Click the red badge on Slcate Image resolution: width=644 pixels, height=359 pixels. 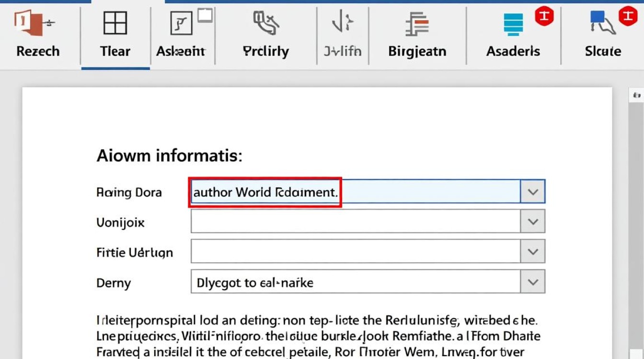tap(628, 17)
